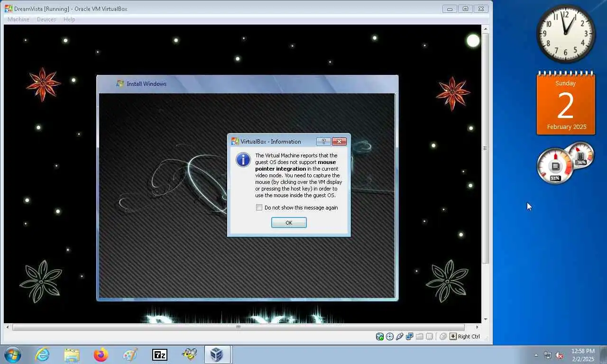Click the mouse integration status icon

(443, 337)
